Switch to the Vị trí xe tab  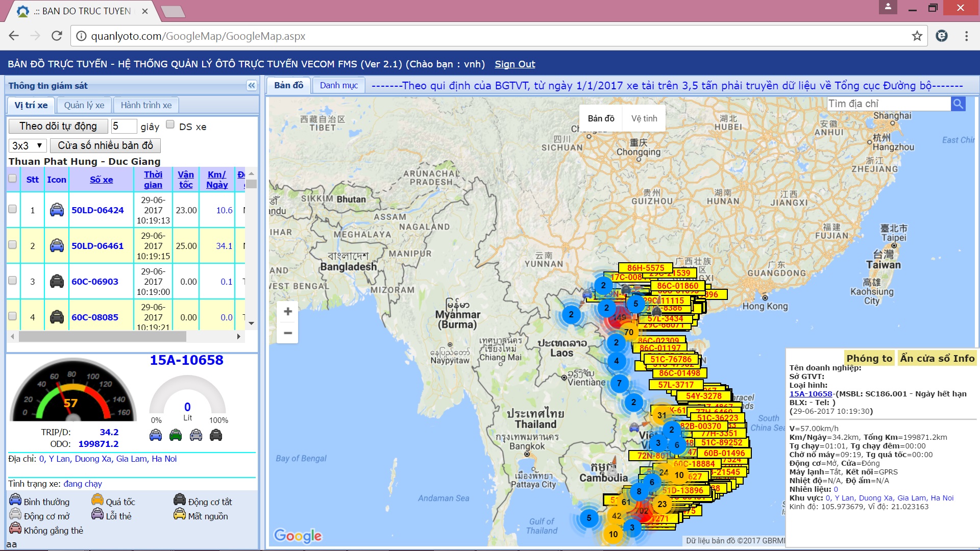31,105
